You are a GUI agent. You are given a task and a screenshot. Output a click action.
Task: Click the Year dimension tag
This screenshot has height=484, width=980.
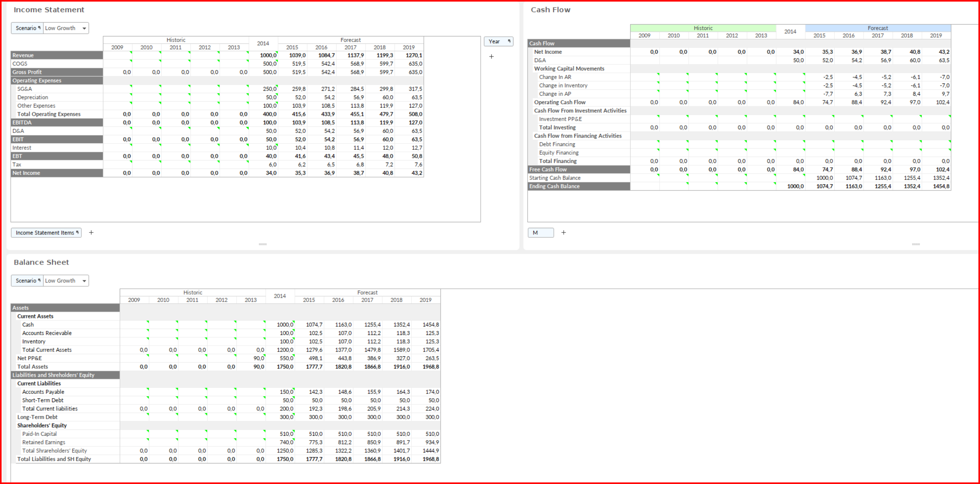(498, 41)
